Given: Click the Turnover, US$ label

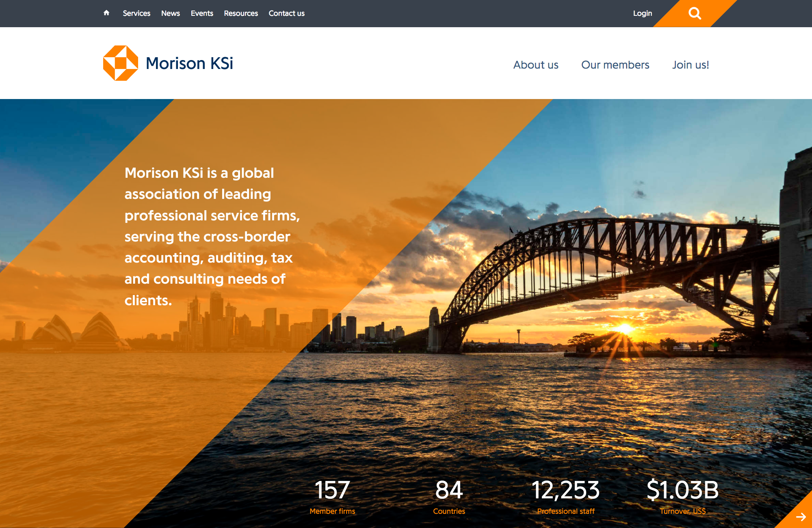Looking at the screenshot, I should pyautogui.click(x=682, y=511).
